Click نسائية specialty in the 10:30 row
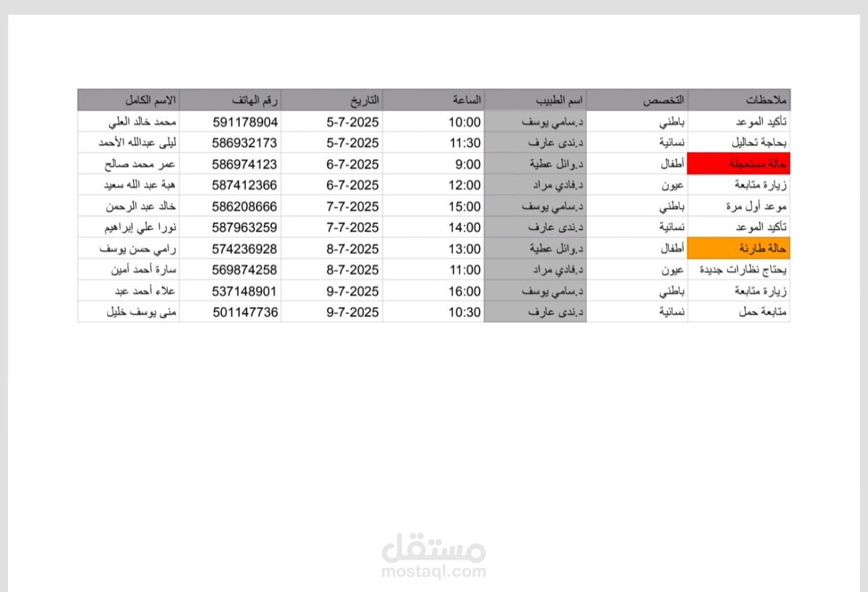 point(673,313)
